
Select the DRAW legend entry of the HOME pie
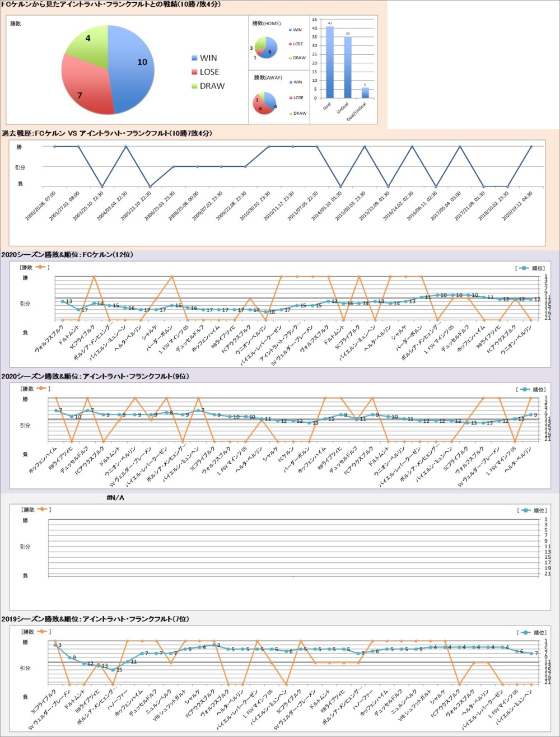(298, 58)
